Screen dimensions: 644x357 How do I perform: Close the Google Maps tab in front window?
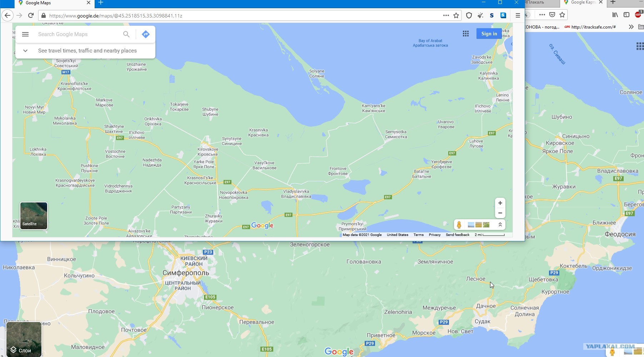pyautogui.click(x=89, y=3)
